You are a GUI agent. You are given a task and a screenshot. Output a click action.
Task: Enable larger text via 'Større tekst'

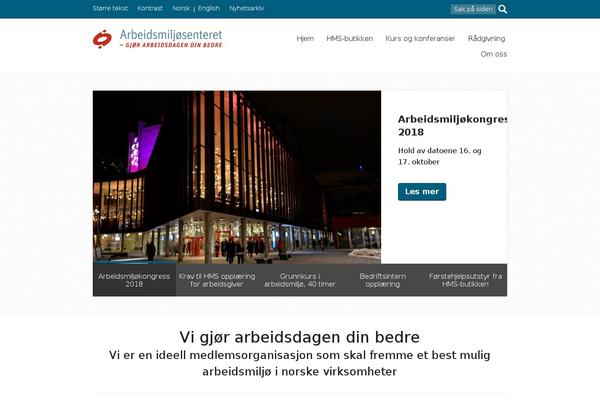pos(110,8)
